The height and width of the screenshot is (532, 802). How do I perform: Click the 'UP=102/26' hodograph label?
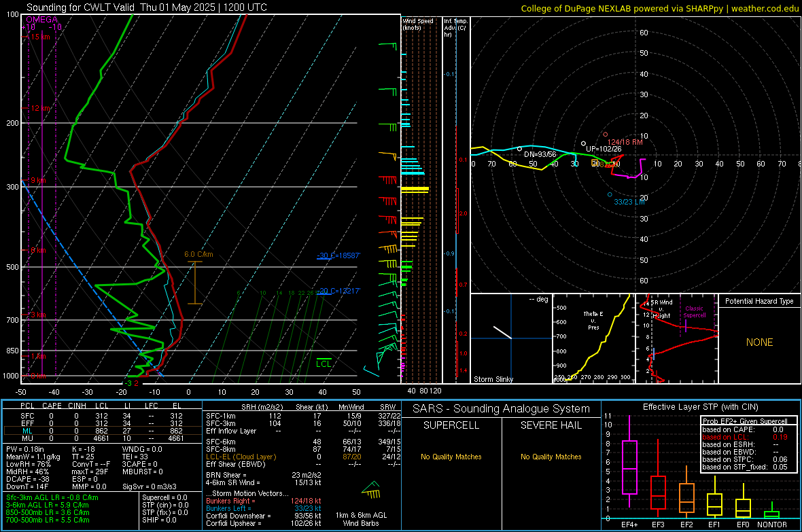(604, 149)
